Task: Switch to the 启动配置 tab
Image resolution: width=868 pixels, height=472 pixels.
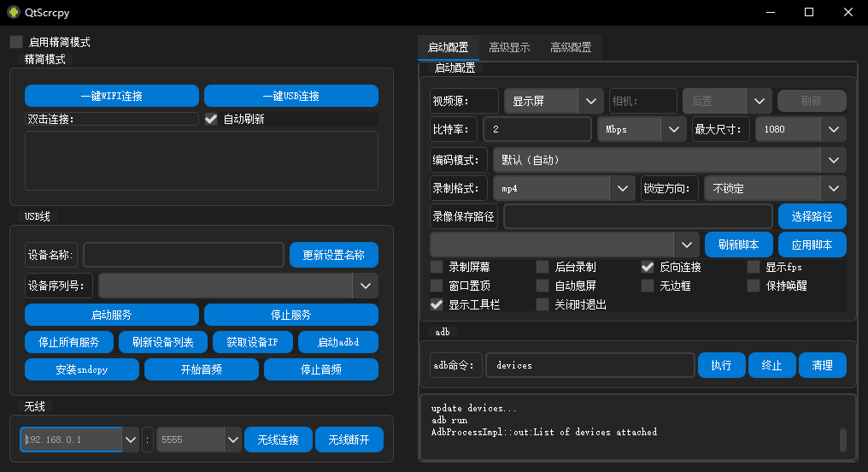Action: [x=449, y=48]
